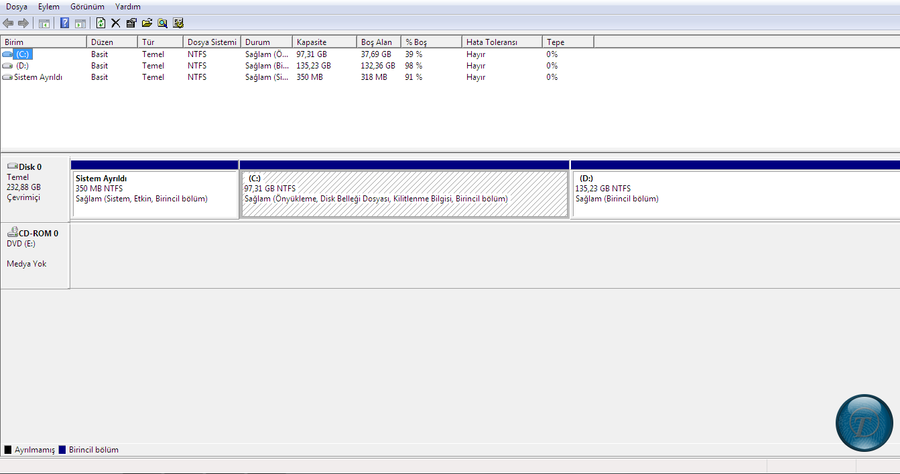
Task: Click the CD-ROM 0 DVD (E:) label panel
Action: pyautogui.click(x=35, y=255)
